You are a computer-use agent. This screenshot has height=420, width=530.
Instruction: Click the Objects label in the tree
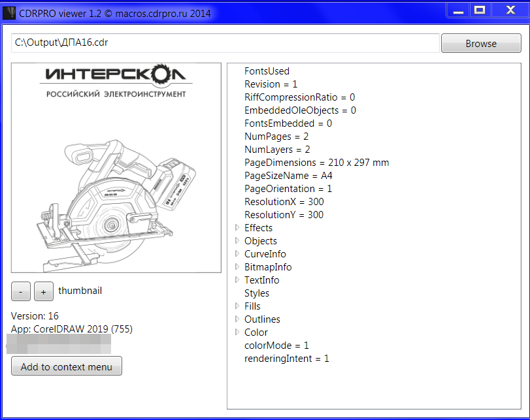click(261, 241)
